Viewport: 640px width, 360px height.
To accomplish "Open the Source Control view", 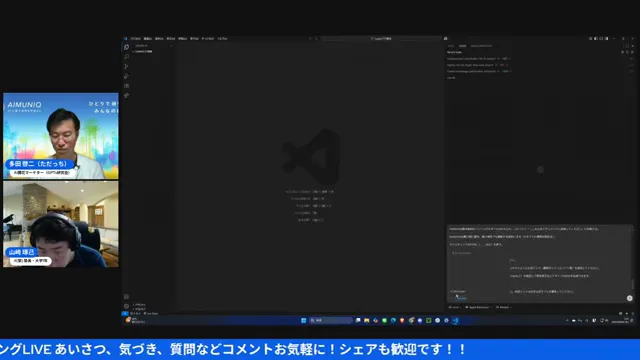I will click(x=127, y=67).
